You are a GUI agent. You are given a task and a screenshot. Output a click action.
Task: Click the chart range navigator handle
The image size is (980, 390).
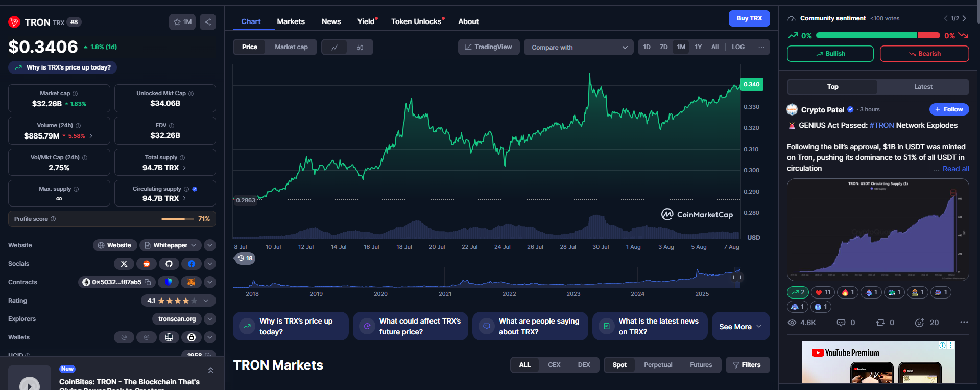(737, 277)
